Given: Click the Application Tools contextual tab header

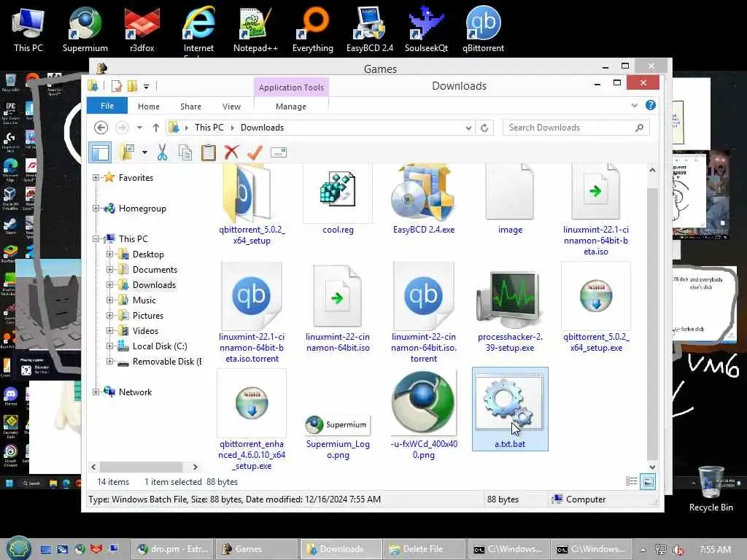Looking at the screenshot, I should 291,87.
